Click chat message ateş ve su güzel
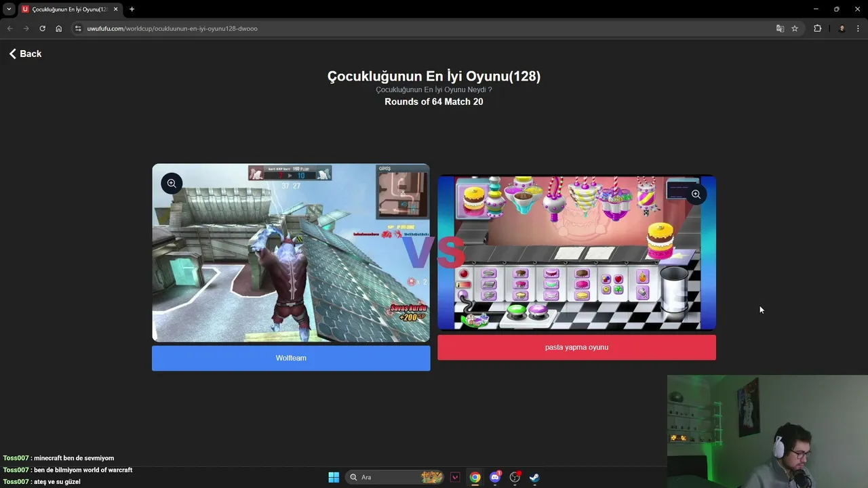 pyautogui.click(x=57, y=482)
